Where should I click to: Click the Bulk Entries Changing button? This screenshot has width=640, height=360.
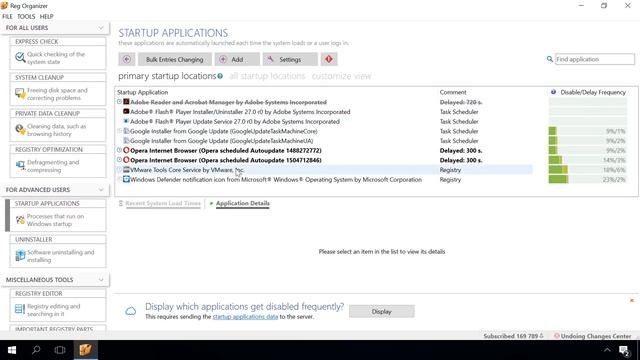[174, 59]
